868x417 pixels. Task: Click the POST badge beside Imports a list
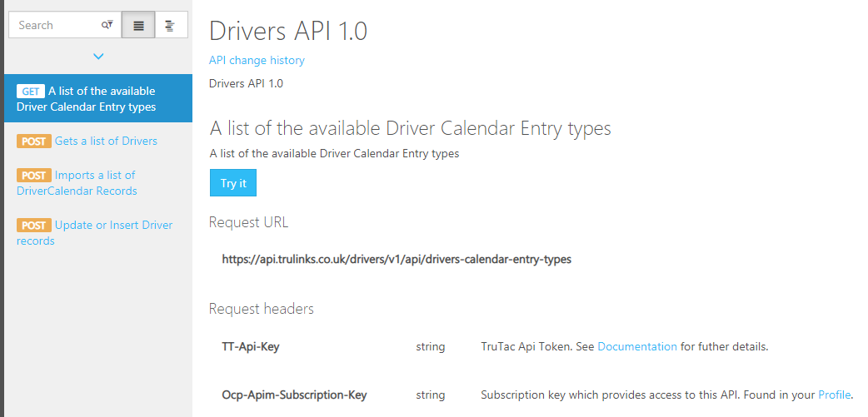(x=34, y=176)
